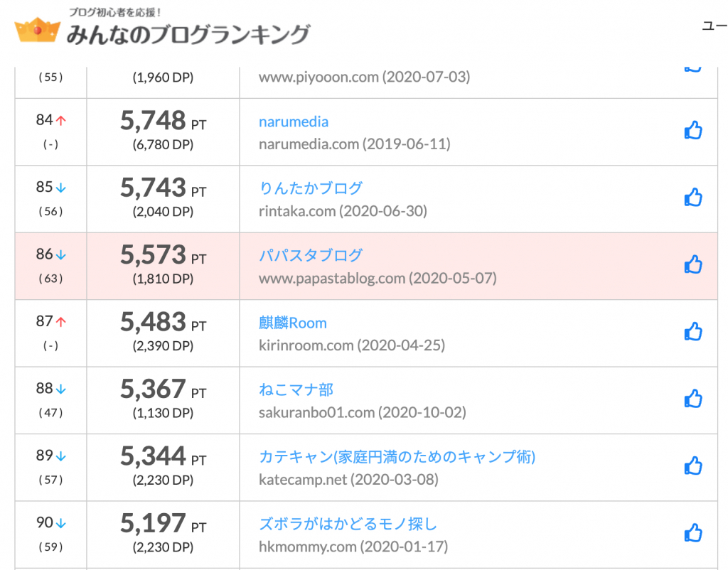
Task: Open the 麒麟Room blog link
Action: click(x=293, y=323)
